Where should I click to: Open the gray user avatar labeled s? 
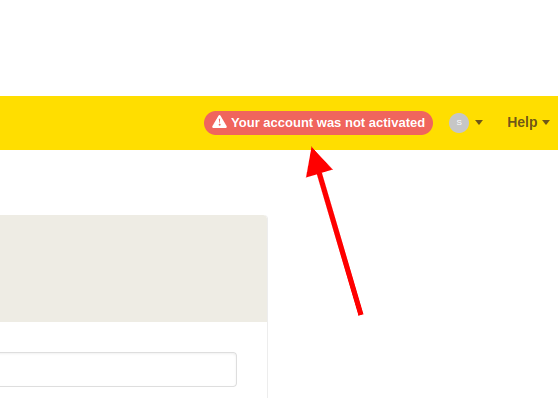(x=459, y=123)
